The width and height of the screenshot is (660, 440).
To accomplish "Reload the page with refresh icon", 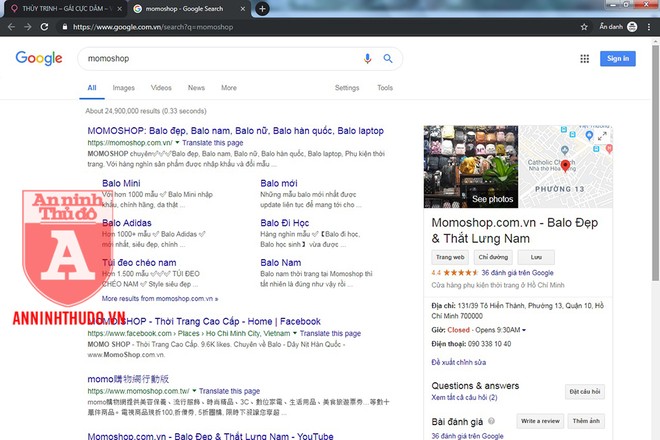I will (44, 27).
